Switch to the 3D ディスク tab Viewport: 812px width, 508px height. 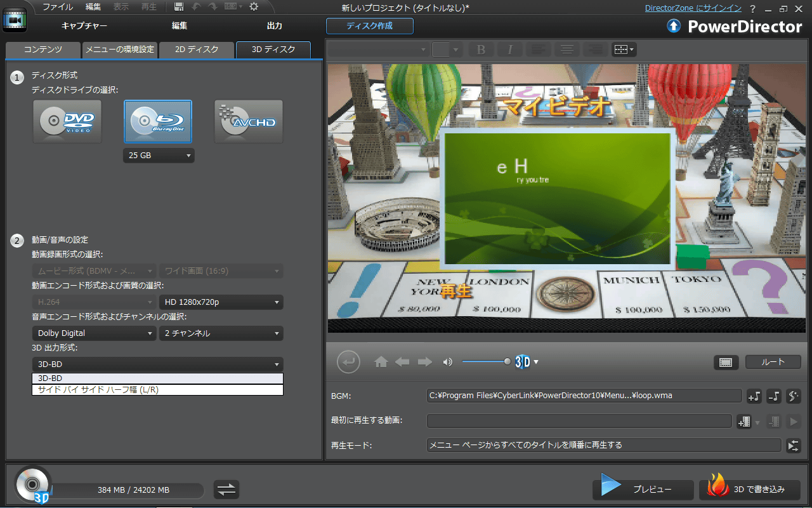tap(273, 50)
